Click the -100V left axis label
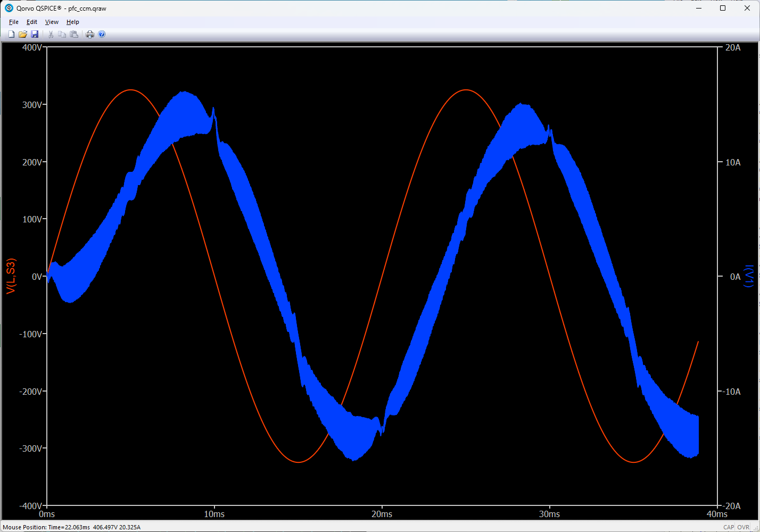 click(x=30, y=334)
